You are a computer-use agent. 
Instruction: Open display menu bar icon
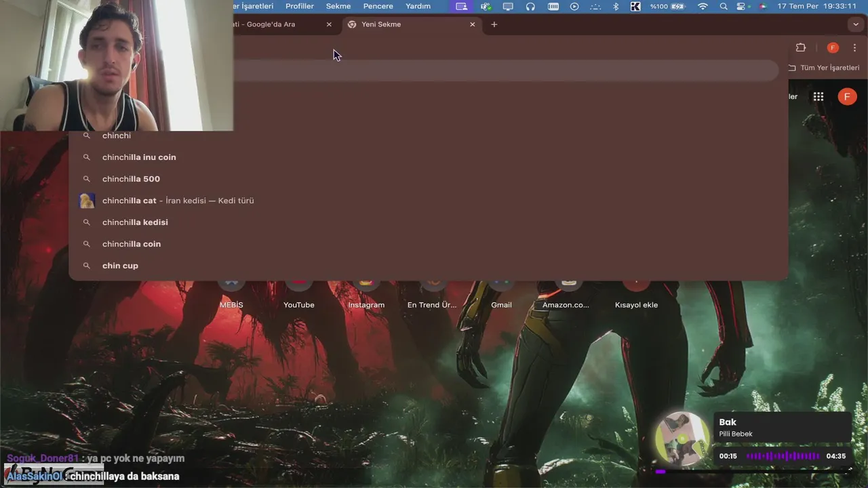[x=508, y=6]
